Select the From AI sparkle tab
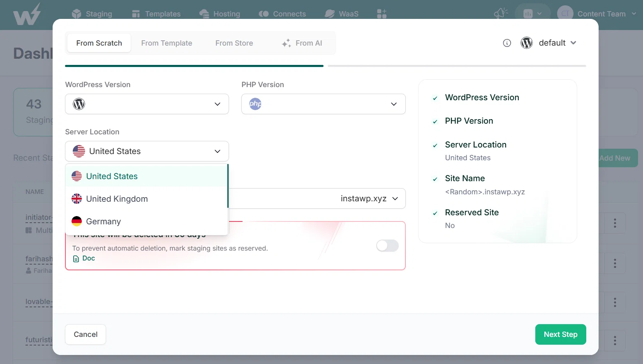The image size is (643, 364). (302, 43)
